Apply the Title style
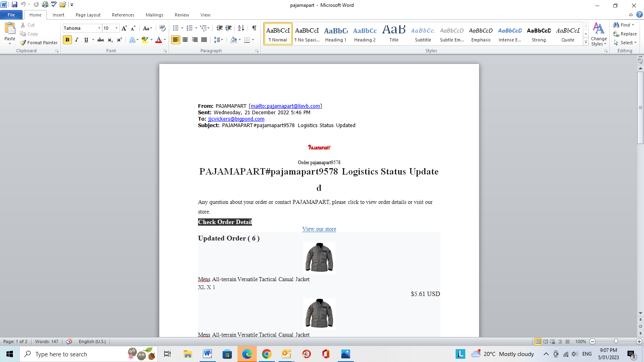644x362 pixels. [394, 34]
